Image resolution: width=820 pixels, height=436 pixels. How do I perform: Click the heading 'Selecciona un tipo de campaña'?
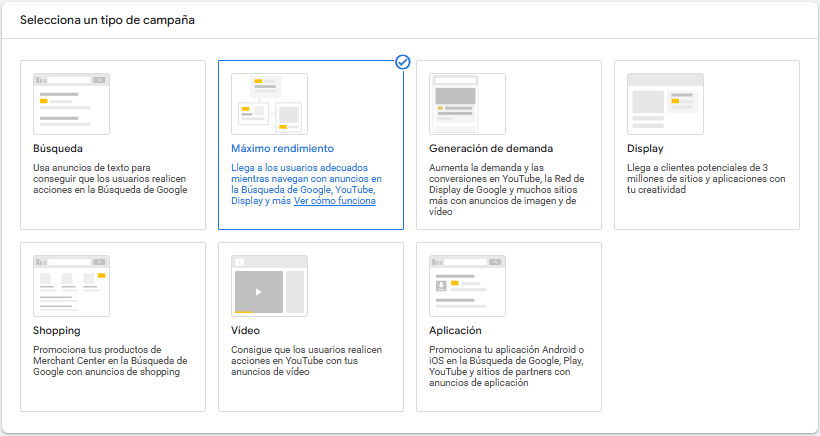(107, 20)
